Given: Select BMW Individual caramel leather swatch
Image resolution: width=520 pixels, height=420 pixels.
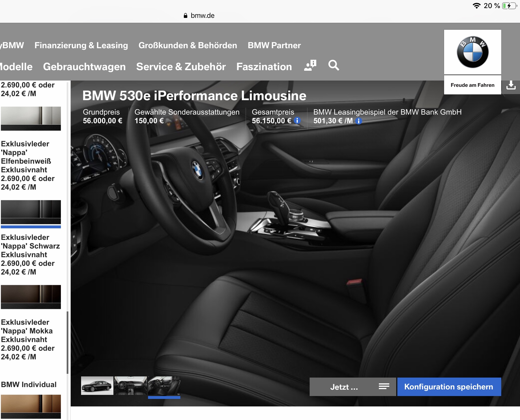Looking at the screenshot, I should pos(31,407).
